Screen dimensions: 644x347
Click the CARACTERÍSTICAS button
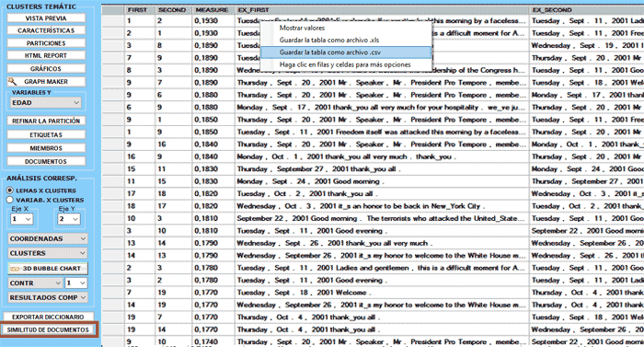coord(46,30)
